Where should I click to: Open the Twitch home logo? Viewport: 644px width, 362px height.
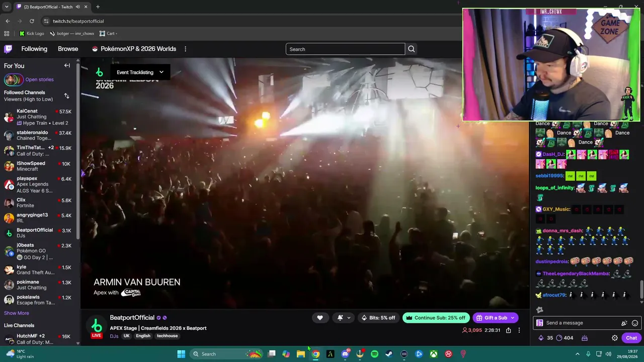tap(8, 49)
